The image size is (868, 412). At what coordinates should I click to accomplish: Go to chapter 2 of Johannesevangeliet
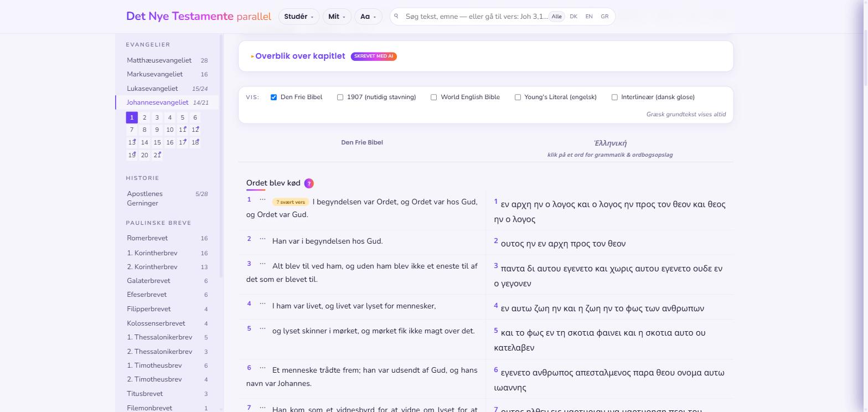144,117
